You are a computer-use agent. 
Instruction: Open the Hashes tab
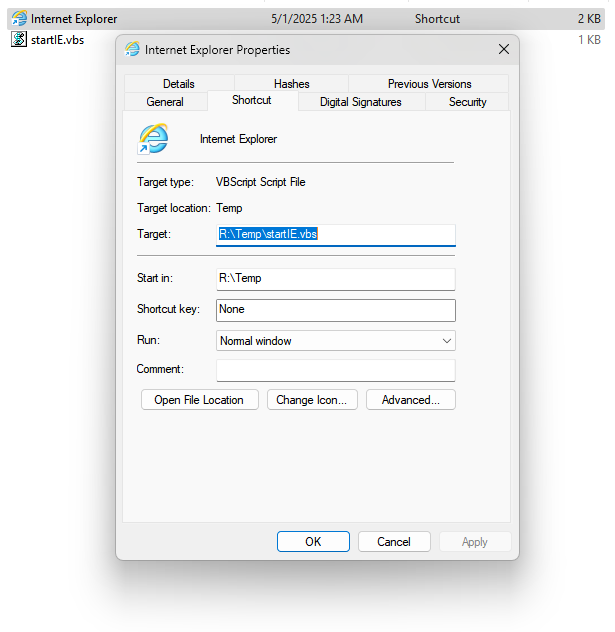[x=291, y=84]
